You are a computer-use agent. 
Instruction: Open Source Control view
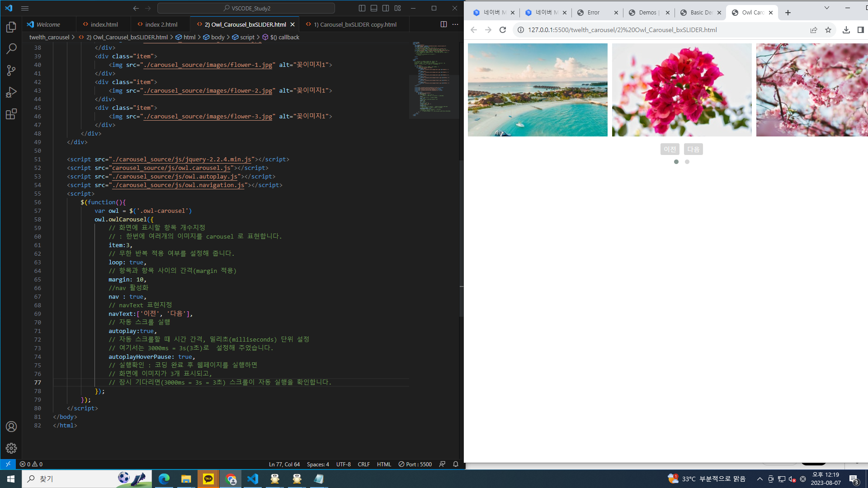click(11, 70)
